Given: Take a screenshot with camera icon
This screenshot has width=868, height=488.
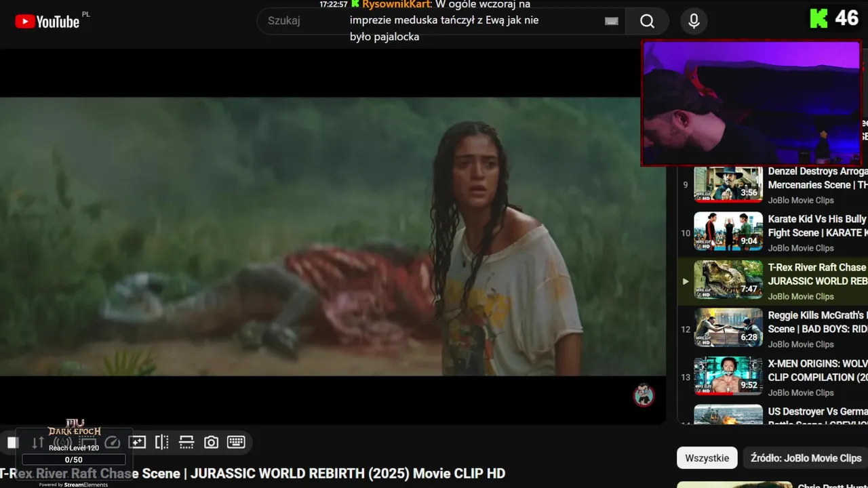Looking at the screenshot, I should click(211, 443).
